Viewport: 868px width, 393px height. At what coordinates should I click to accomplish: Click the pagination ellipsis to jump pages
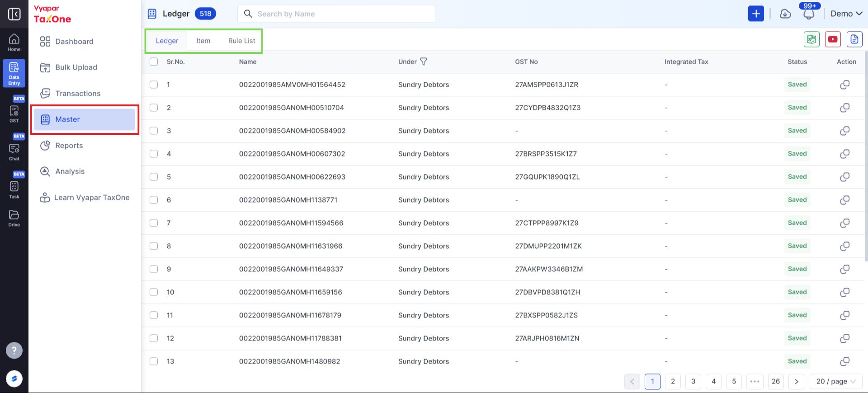point(755,381)
